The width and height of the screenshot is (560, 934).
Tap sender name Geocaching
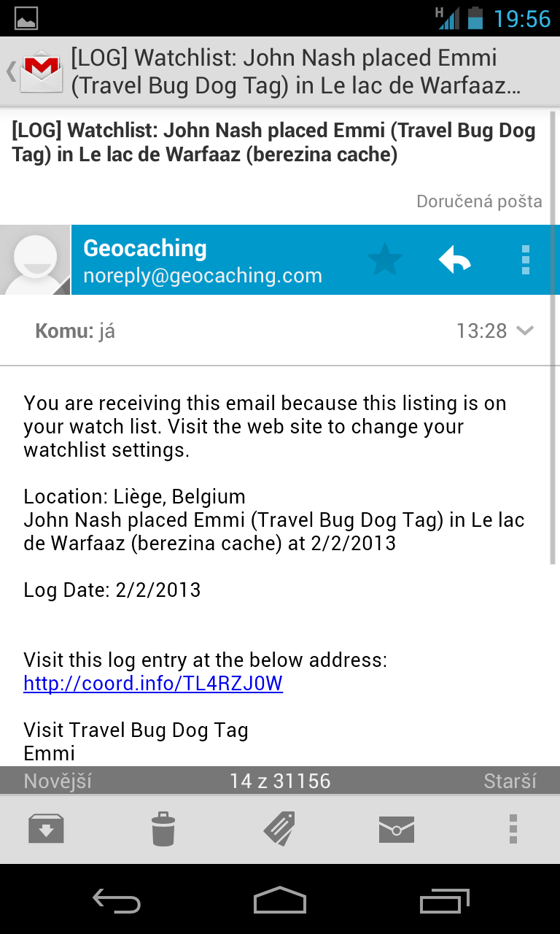(x=145, y=248)
